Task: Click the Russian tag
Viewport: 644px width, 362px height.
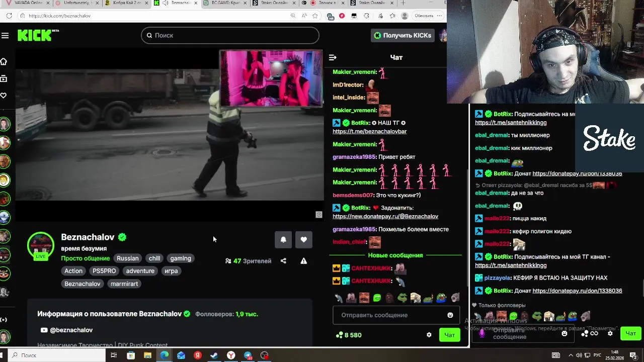Action: pyautogui.click(x=127, y=258)
